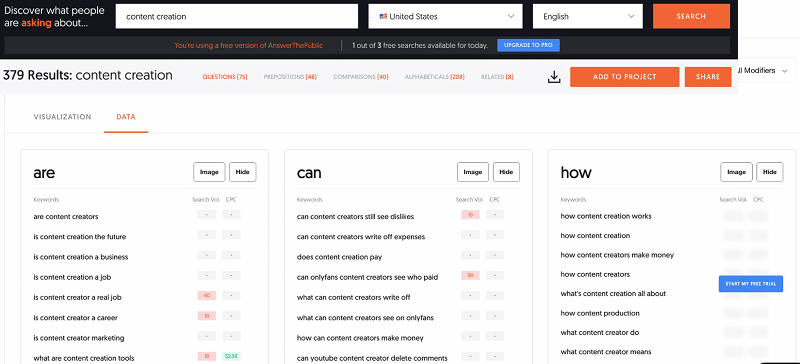
Task: Click keyword 'what content creator do'
Action: tap(599, 332)
